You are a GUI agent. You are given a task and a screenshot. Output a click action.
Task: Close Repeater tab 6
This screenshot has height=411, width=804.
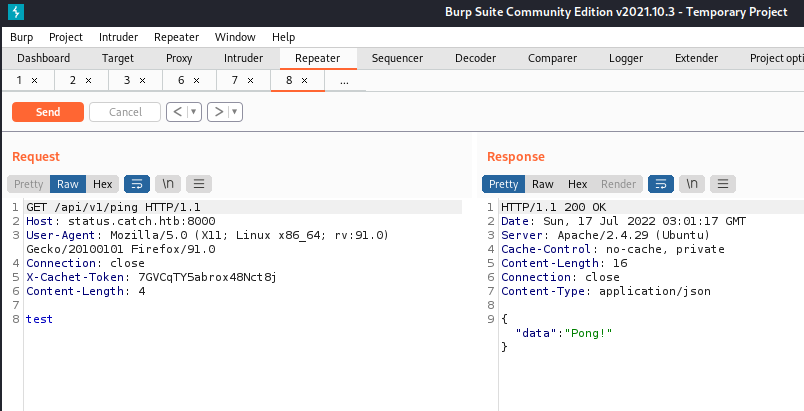(197, 80)
